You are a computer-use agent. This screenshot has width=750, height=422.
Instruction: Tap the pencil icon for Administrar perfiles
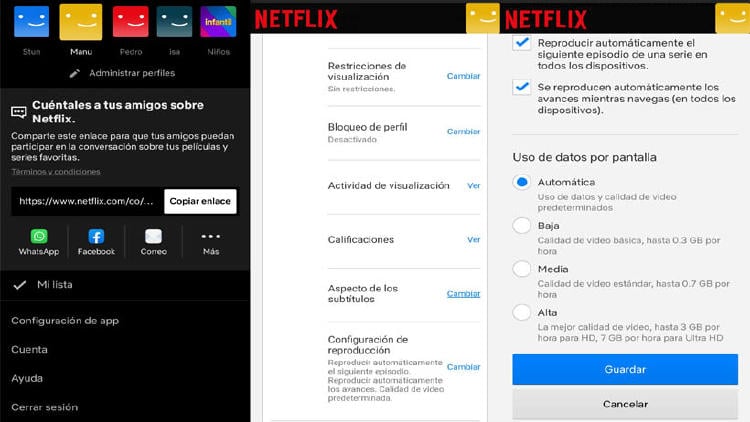click(x=75, y=73)
